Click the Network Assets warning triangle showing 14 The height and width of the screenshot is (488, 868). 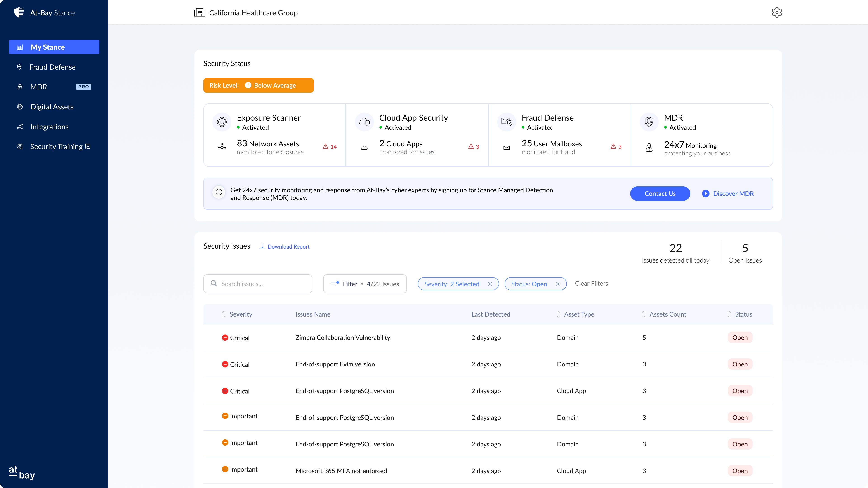click(325, 146)
